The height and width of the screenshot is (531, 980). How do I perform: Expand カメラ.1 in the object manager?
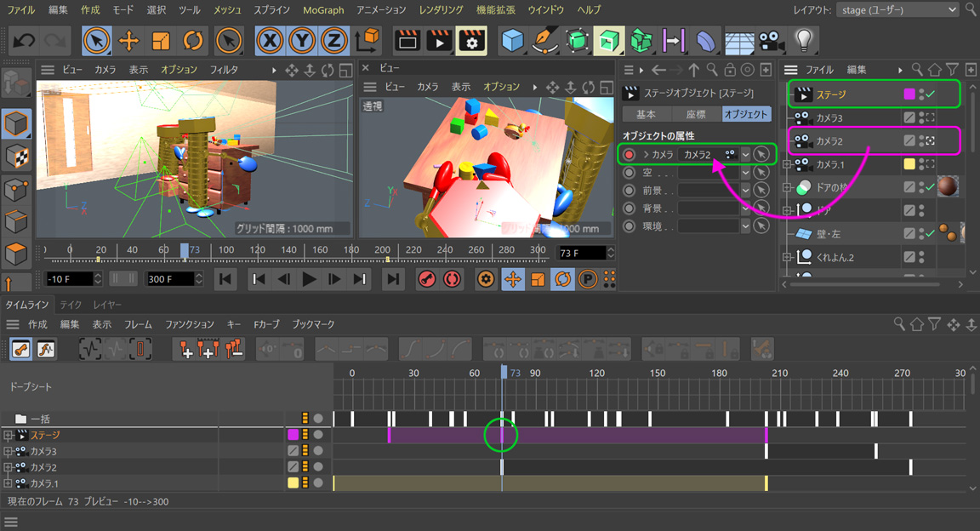787,164
